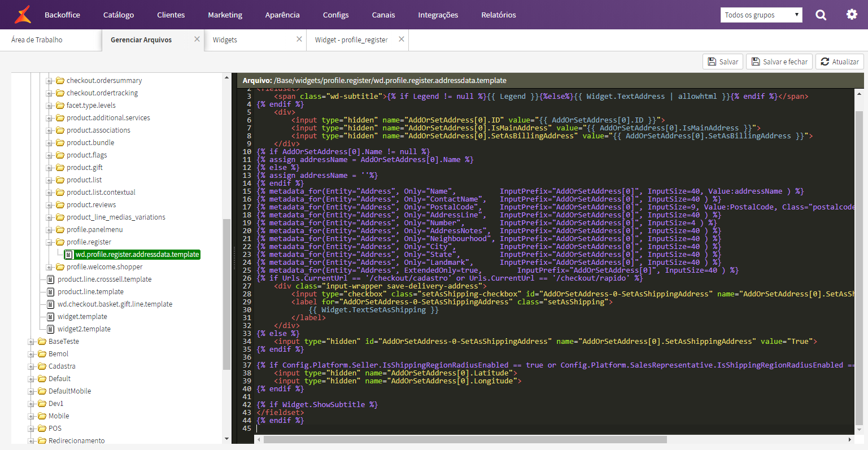
Task: Click the DefaultMobile folder icon
Action: pyautogui.click(x=42, y=391)
